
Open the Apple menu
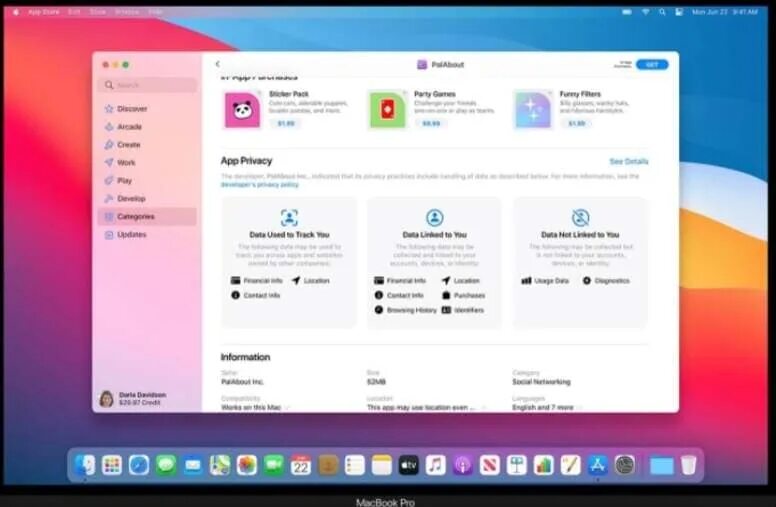[15, 12]
